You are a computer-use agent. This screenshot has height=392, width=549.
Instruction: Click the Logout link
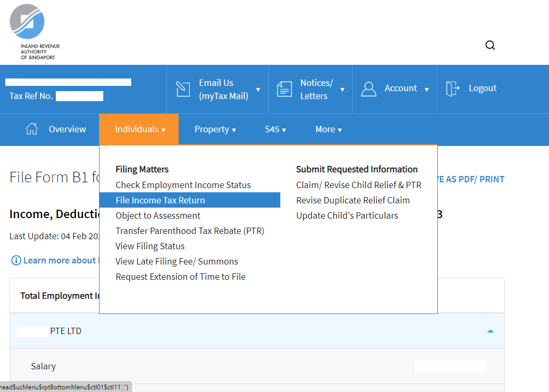[483, 88]
